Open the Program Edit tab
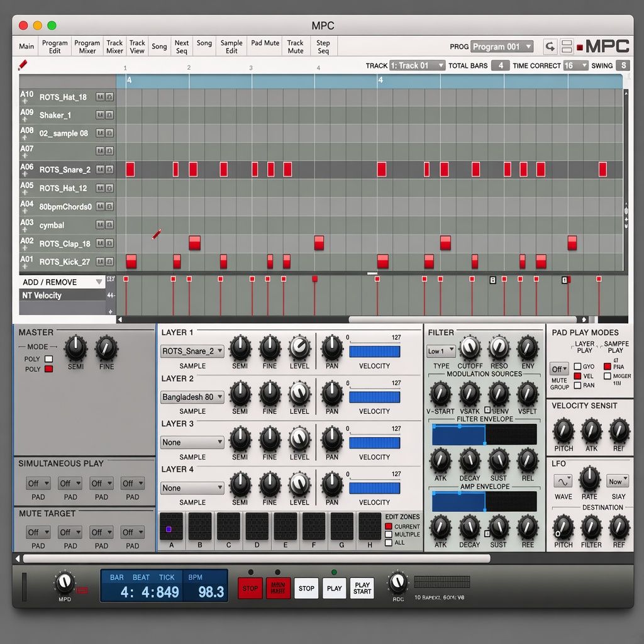Image resolution: width=644 pixels, height=644 pixels. (x=55, y=47)
